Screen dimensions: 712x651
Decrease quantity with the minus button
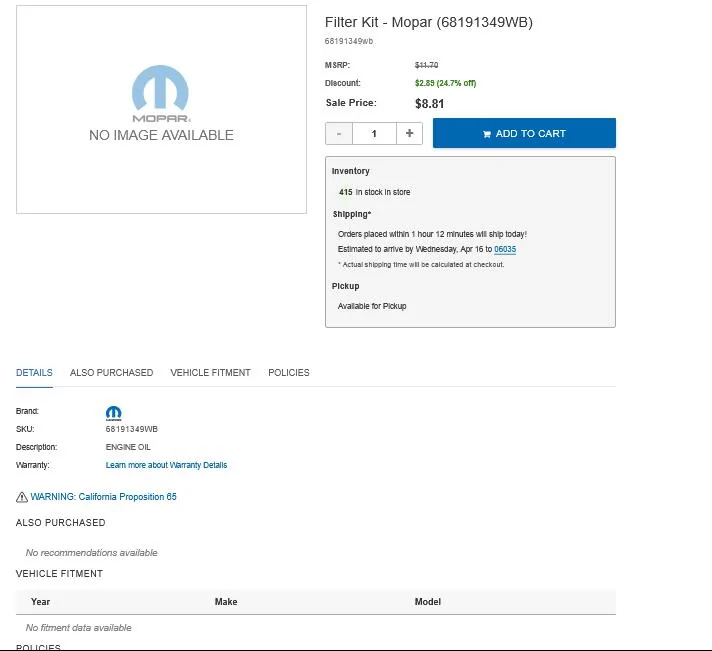[x=339, y=133]
